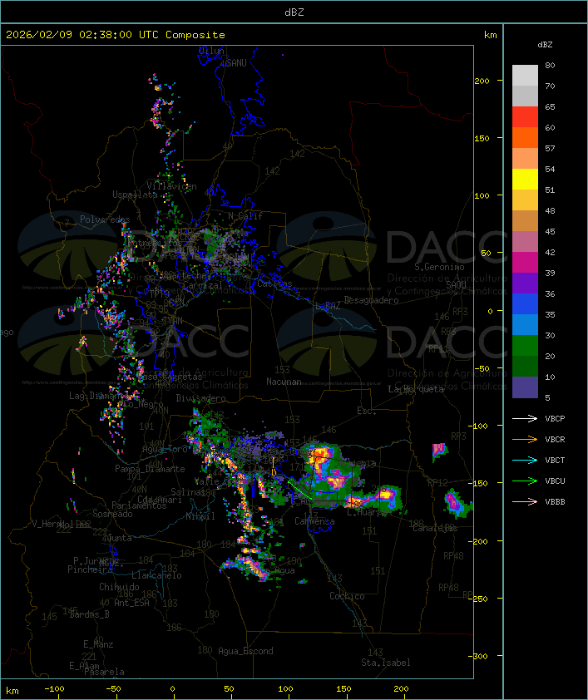Click the 'Carmensa' map label
588x700 pixels.
(x=314, y=521)
